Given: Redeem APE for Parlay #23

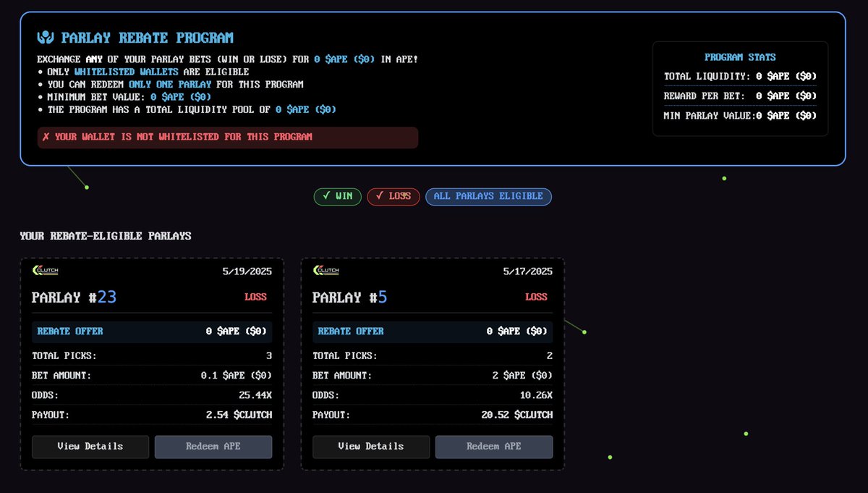Looking at the screenshot, I should [213, 447].
